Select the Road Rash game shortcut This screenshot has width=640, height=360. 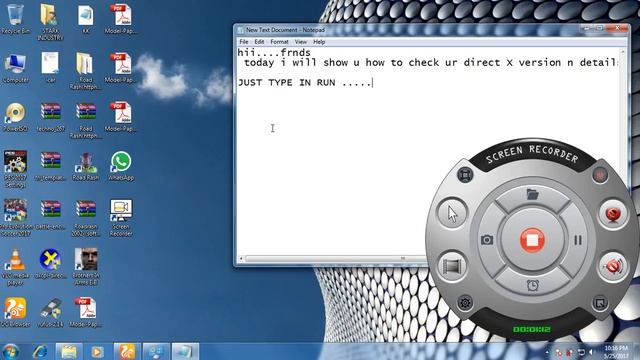(86, 166)
